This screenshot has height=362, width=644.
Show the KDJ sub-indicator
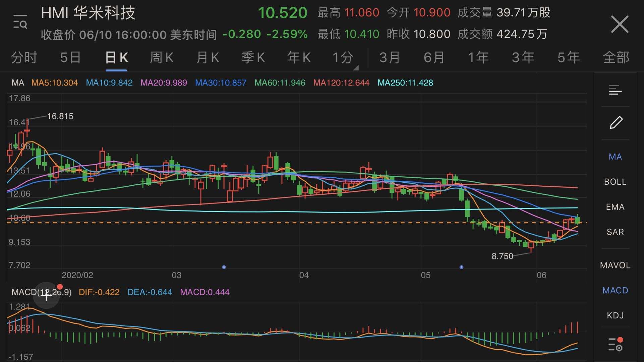(x=615, y=315)
